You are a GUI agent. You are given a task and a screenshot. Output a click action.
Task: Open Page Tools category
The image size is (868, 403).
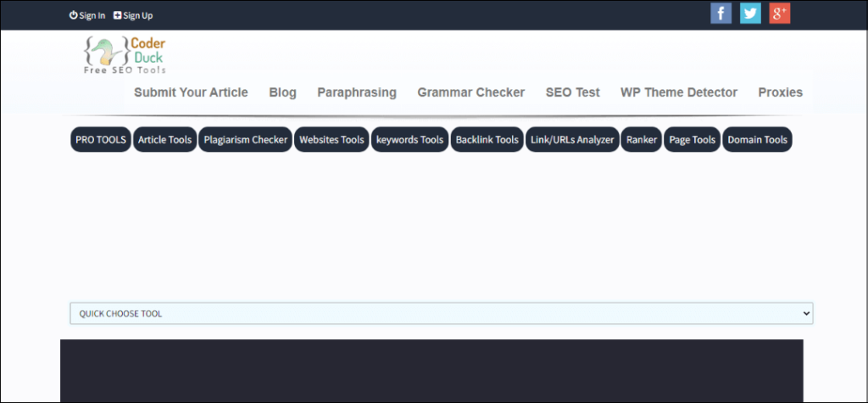point(693,140)
